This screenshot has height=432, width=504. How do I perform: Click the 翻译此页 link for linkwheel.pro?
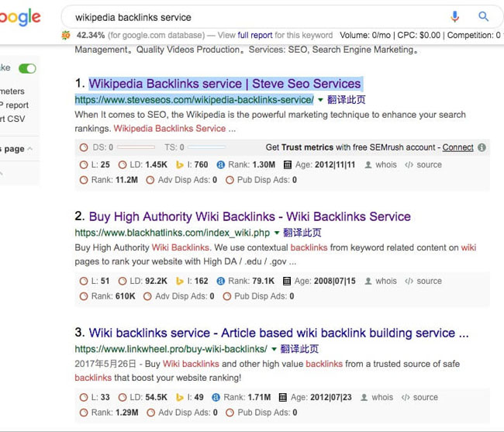tap(299, 349)
